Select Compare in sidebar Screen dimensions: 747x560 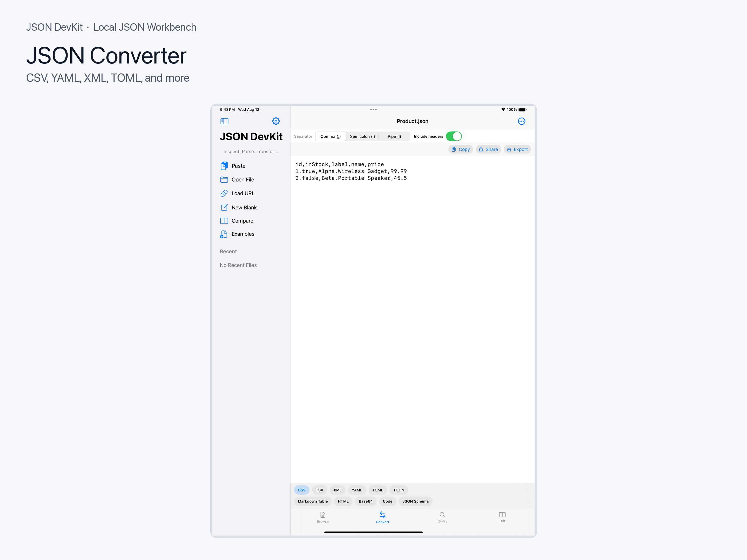(251, 221)
